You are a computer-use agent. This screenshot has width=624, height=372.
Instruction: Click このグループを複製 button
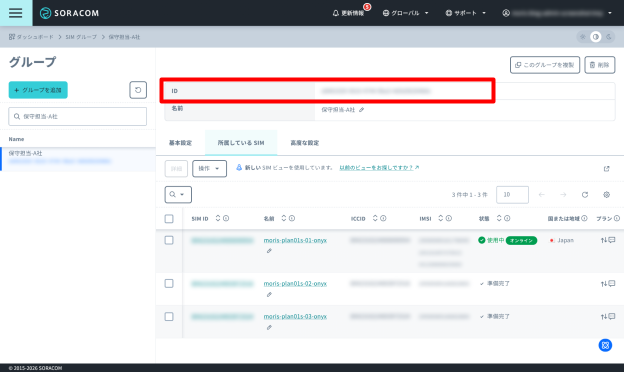[545, 65]
